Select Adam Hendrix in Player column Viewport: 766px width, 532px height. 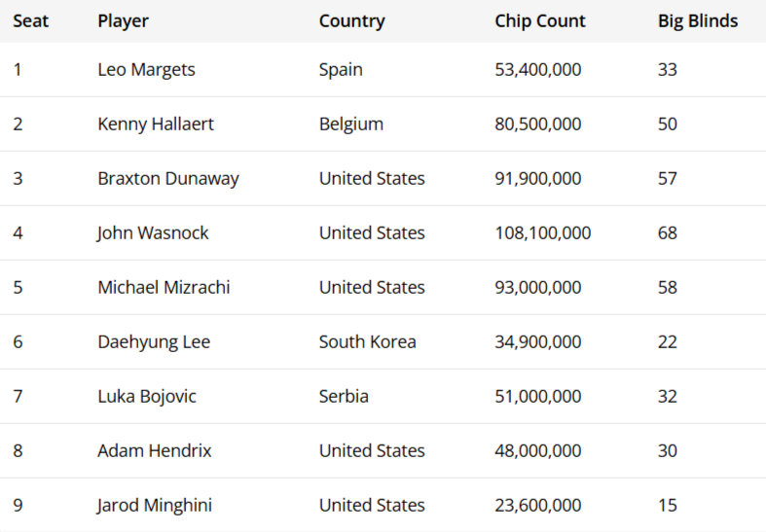tap(154, 451)
